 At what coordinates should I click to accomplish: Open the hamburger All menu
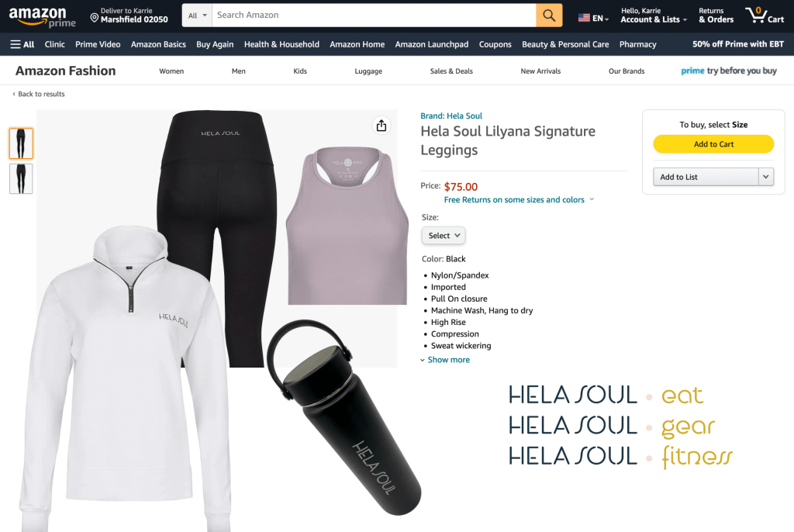tap(22, 44)
